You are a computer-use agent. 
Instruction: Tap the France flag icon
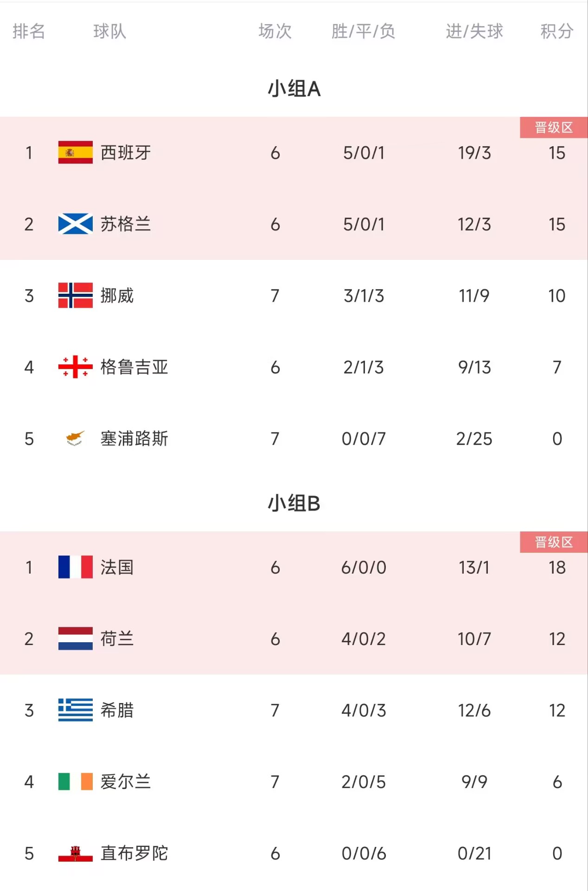pyautogui.click(x=76, y=567)
